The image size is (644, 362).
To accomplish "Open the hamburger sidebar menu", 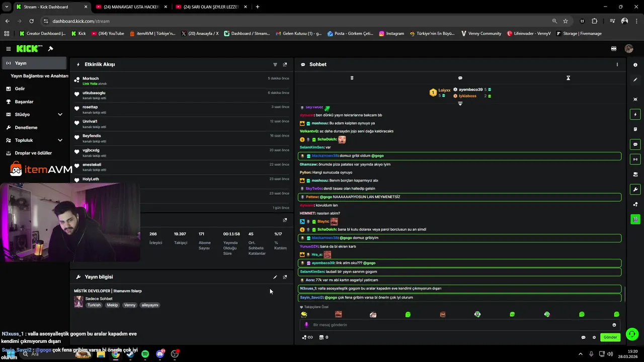I will [8, 49].
